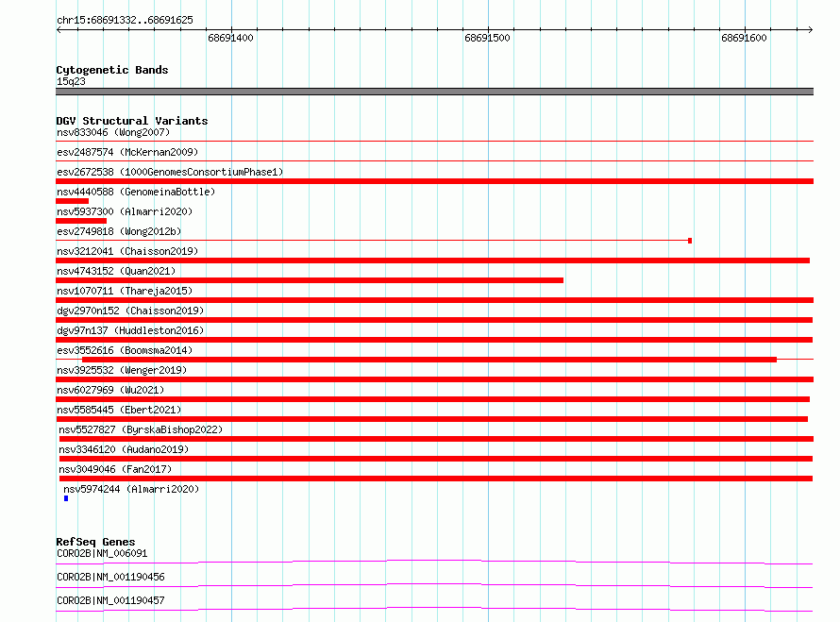Open gene CORO2B|NM_006091

click(102, 553)
